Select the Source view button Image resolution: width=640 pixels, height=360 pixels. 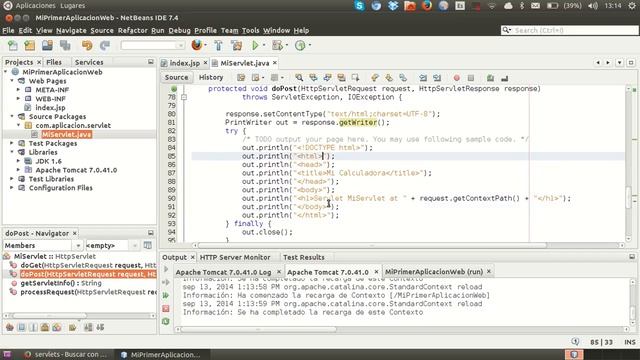176,77
